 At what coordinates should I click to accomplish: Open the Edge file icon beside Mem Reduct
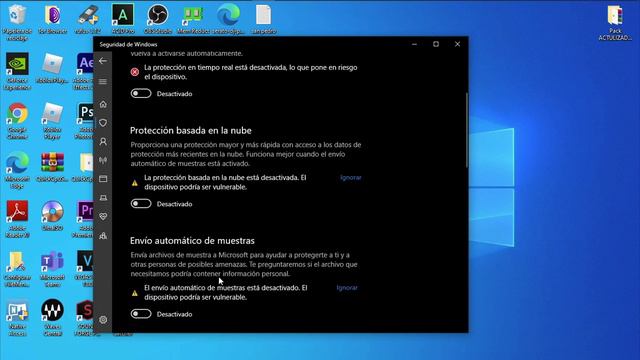229,20
